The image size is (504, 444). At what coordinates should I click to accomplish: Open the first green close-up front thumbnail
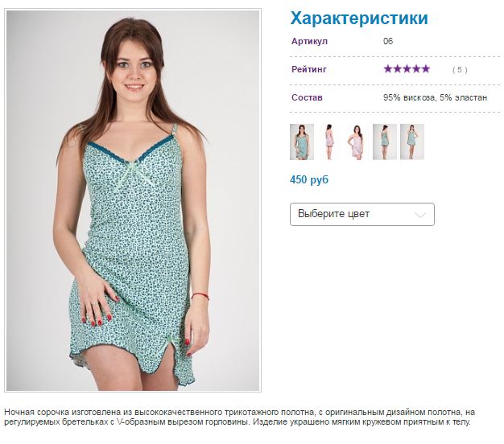click(302, 142)
